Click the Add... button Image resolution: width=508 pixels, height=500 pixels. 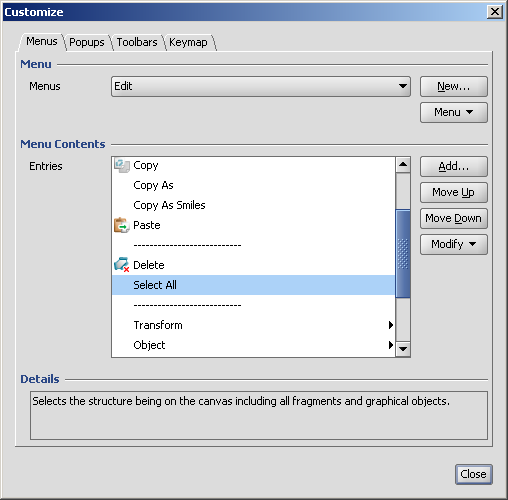(x=454, y=166)
